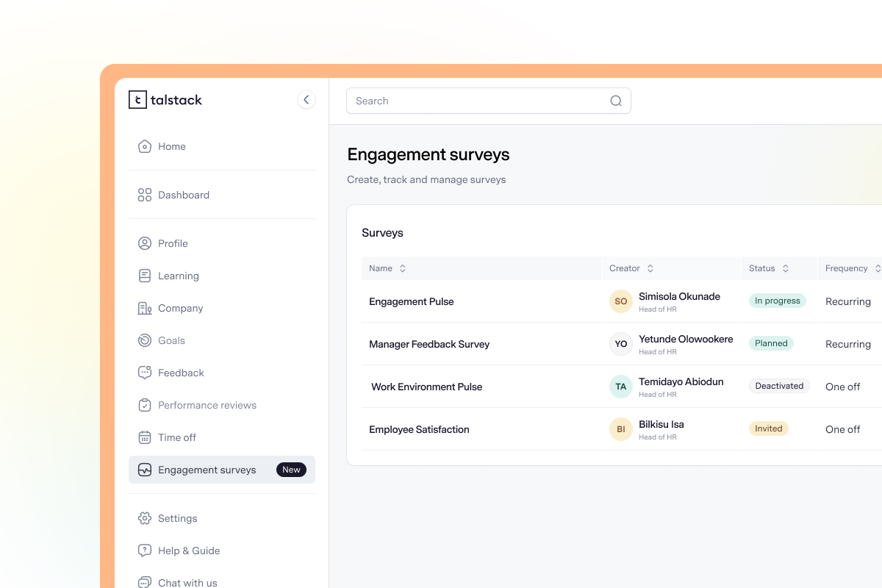Click the YO avatar for Yetunde
Viewport: 882px width, 588px height.
[x=621, y=344]
